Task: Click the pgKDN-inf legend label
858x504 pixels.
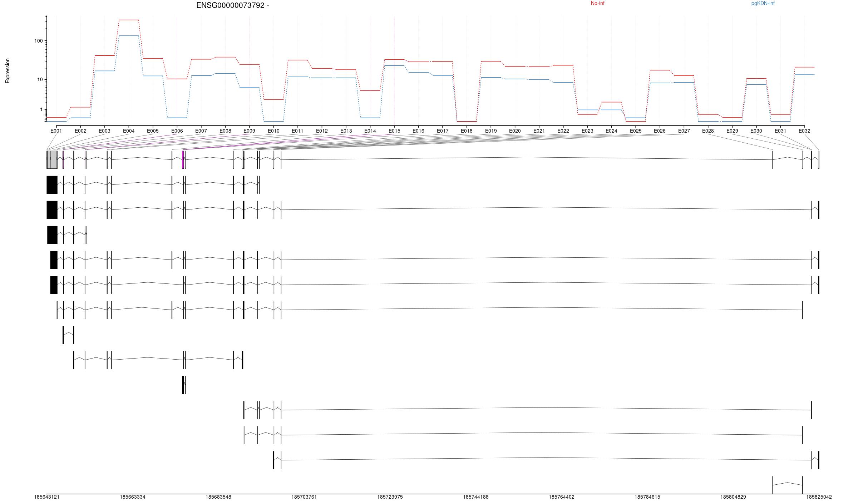Action: (763, 3)
